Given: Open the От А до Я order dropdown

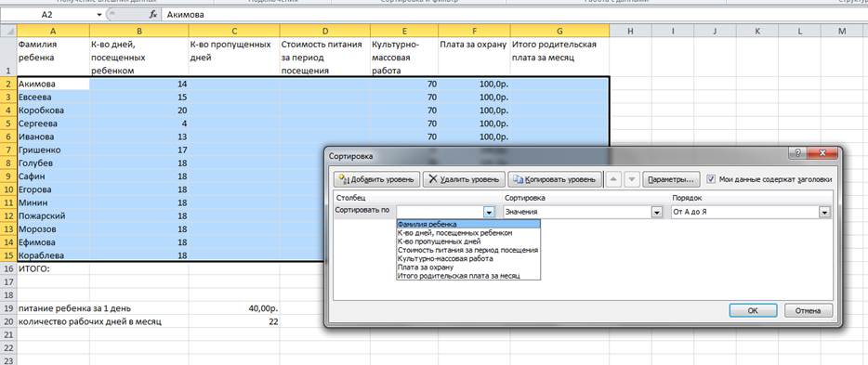Looking at the screenshot, I should (x=825, y=212).
